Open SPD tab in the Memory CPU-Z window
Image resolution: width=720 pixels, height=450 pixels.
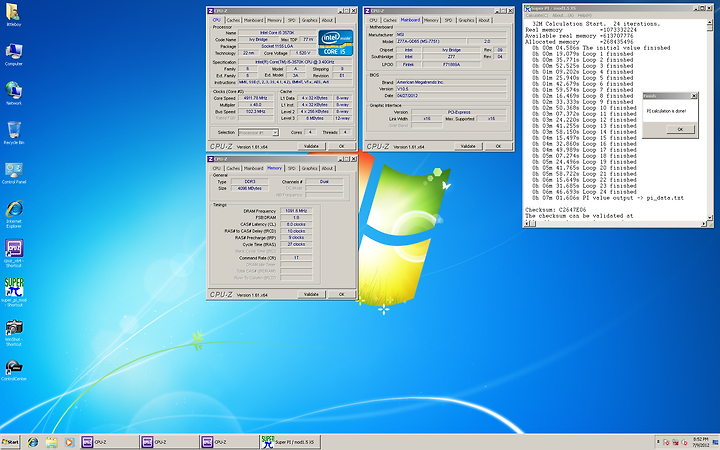click(292, 169)
